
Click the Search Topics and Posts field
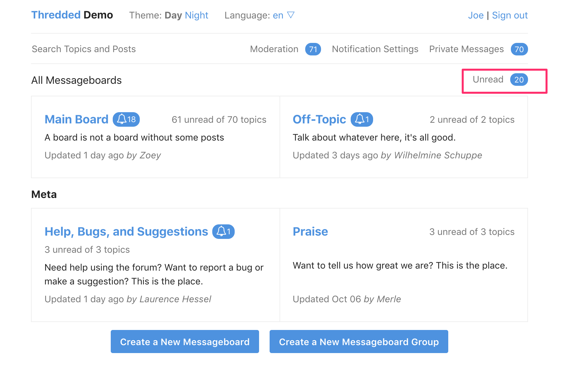point(84,49)
